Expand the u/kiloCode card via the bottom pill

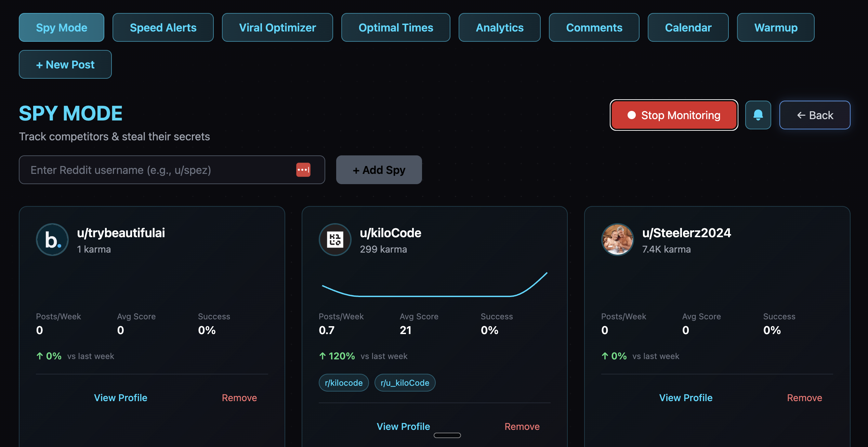click(x=447, y=435)
